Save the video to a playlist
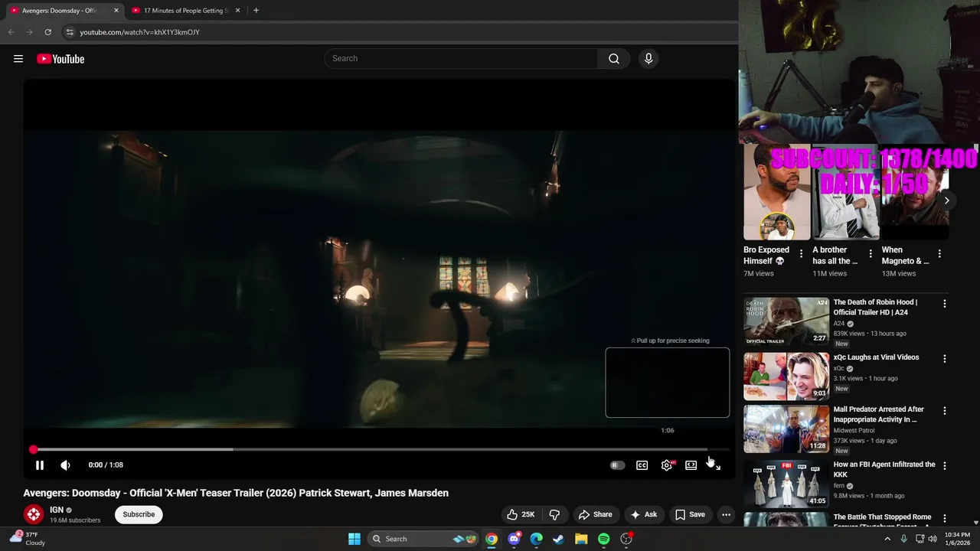 point(690,514)
